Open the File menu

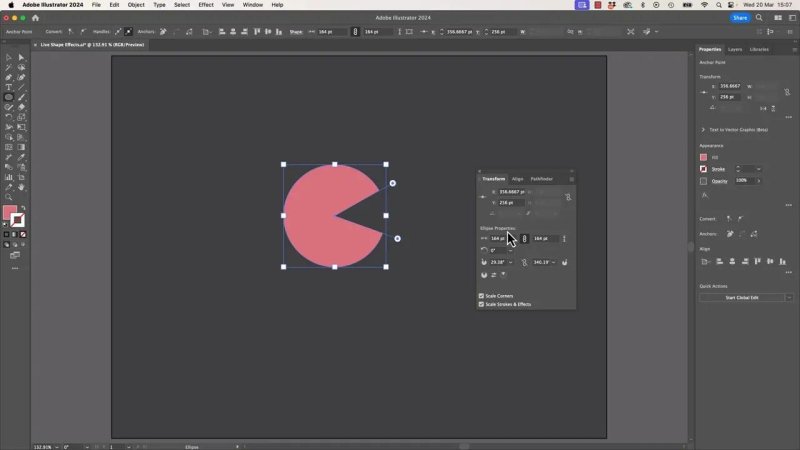tap(96, 5)
